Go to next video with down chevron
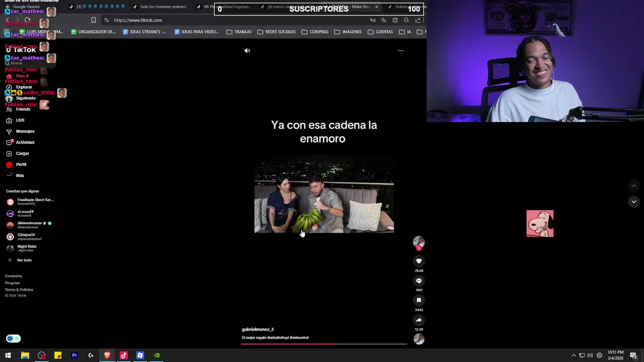 click(634, 202)
